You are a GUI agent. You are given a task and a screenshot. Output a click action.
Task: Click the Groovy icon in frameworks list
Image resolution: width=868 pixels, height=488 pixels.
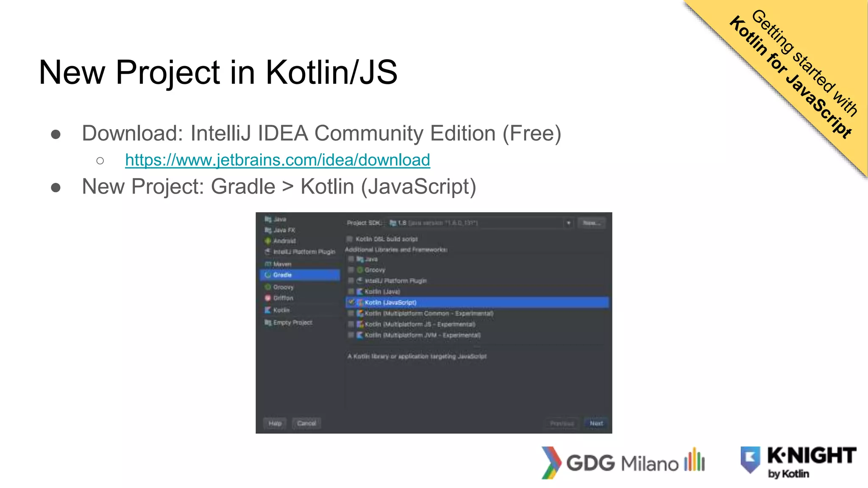coord(360,270)
